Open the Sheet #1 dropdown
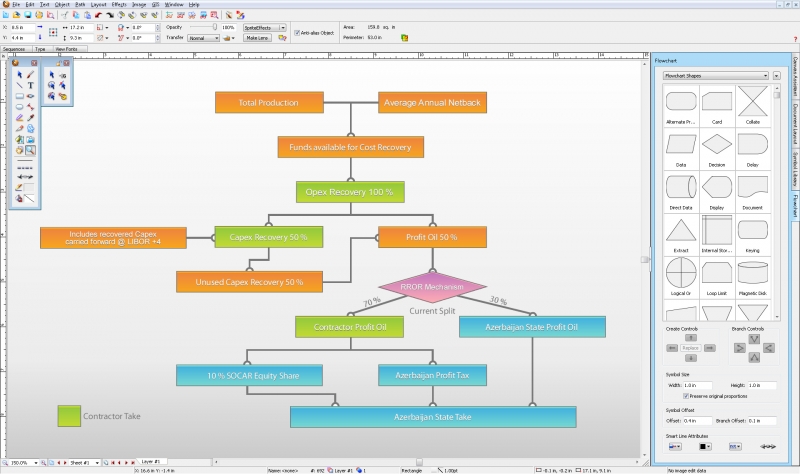This screenshot has width=800, height=474. tap(97, 463)
